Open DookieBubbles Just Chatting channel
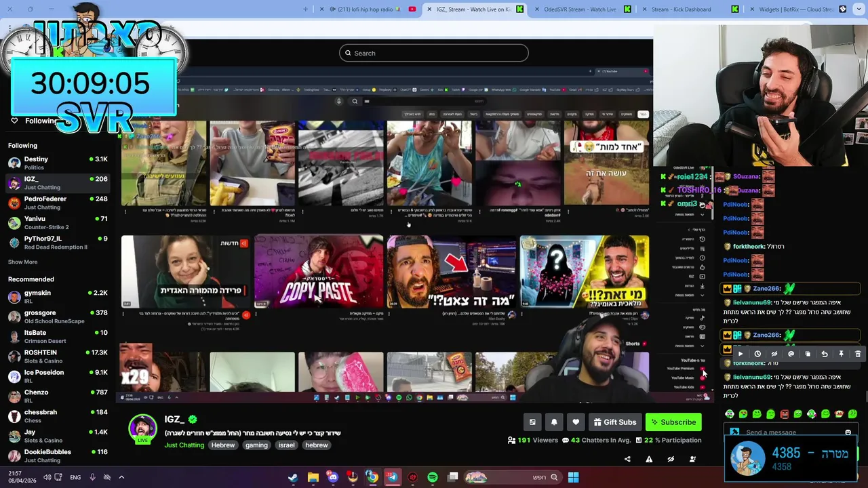This screenshot has width=868, height=488. pyautogui.click(x=58, y=455)
